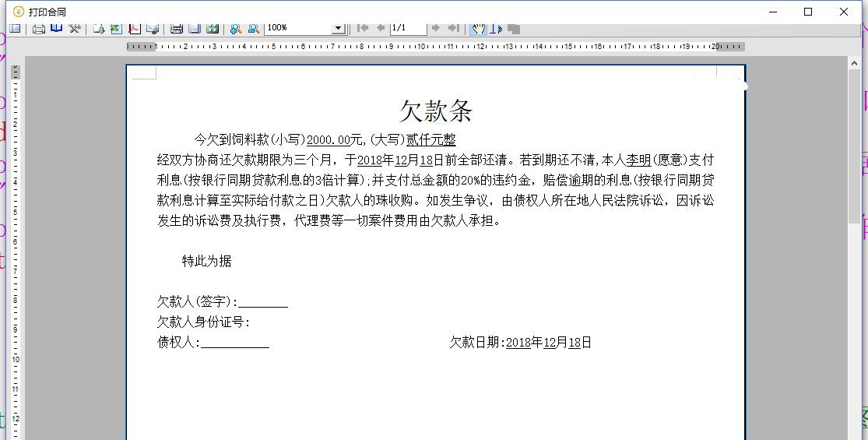
Task: Click the name 李明 in contract
Action: coord(638,160)
